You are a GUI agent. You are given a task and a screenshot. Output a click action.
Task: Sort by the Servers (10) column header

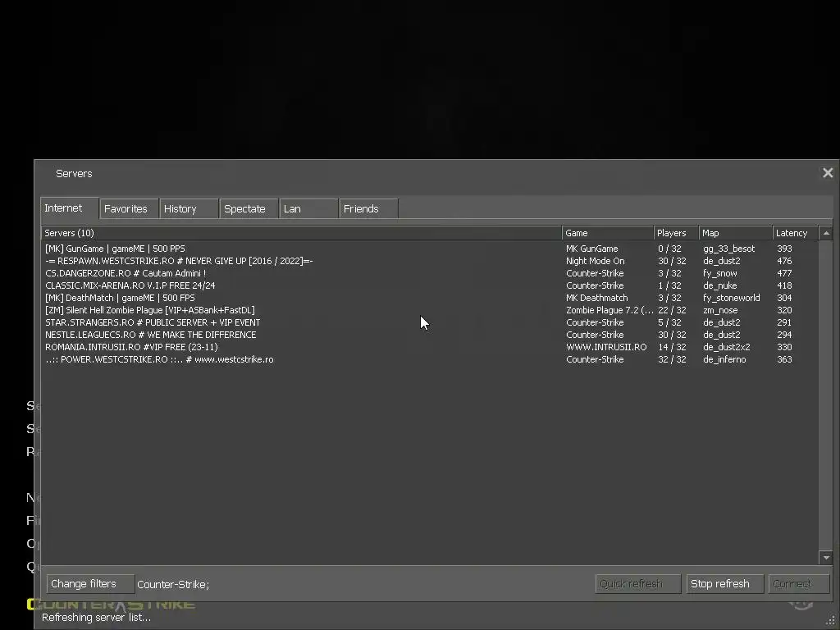[302, 233]
